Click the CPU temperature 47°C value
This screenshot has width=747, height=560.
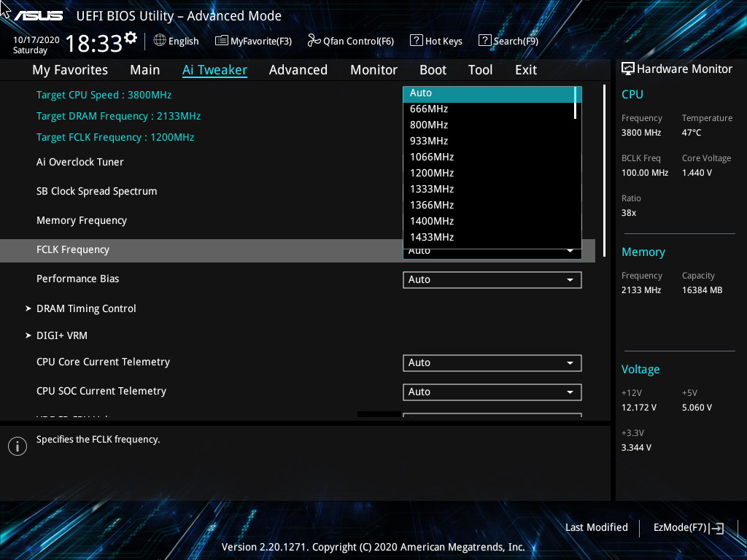pyautogui.click(x=692, y=133)
